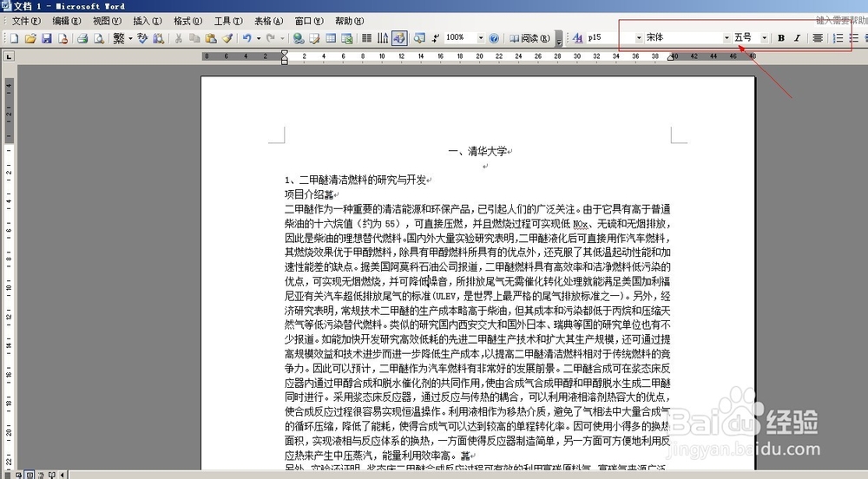Expand the Redo history dropdown
868x479 pixels.
tap(282, 38)
